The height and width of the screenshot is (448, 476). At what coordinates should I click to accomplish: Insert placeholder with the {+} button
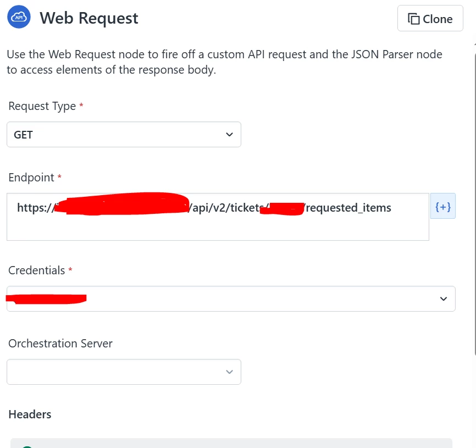coord(443,206)
